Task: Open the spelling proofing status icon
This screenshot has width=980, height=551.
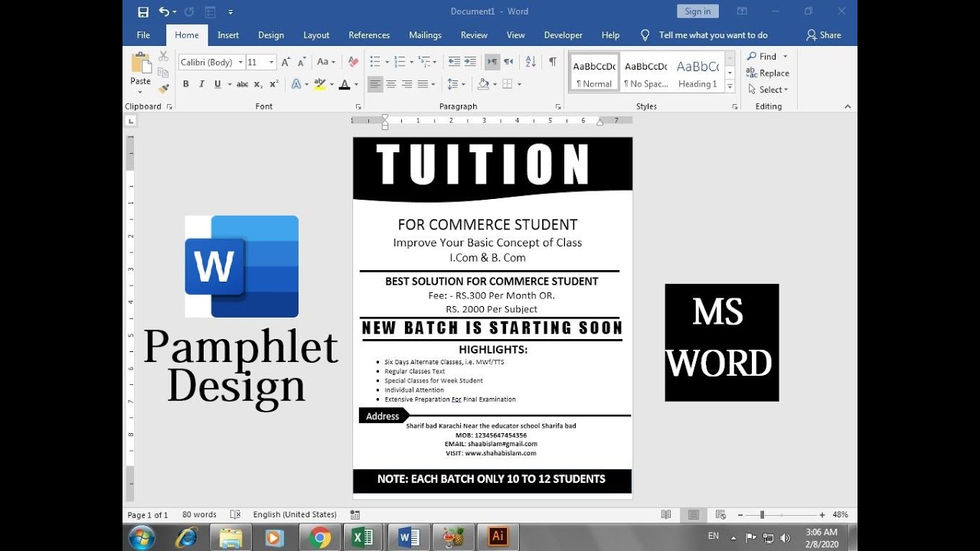Action: pyautogui.click(x=235, y=515)
